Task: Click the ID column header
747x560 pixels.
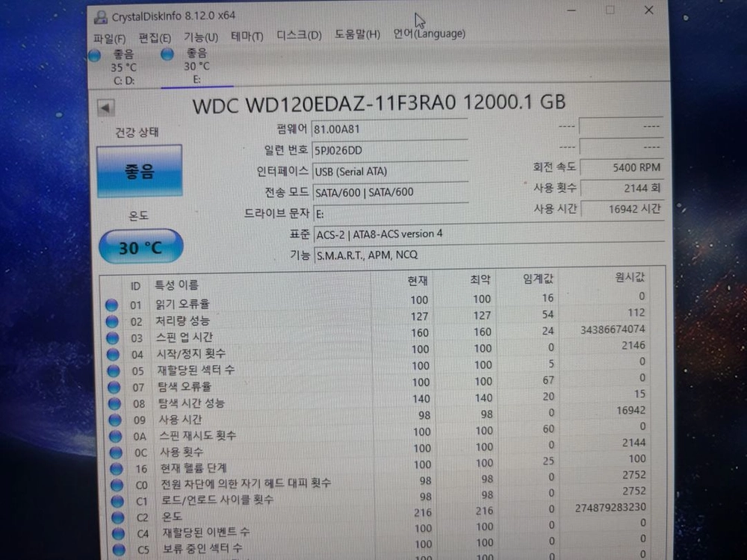Action: pos(135,286)
